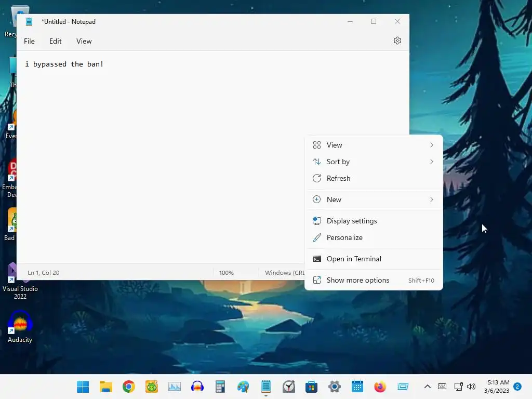This screenshot has height=399, width=532.
Task: Click the network tray icon
Action: (x=458, y=387)
